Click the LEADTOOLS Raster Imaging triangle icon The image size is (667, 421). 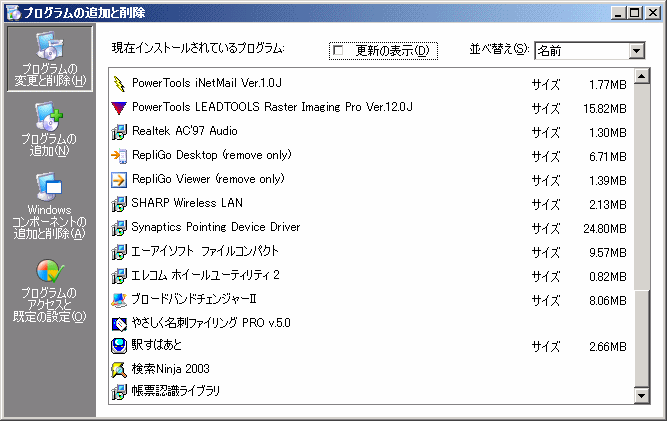(x=119, y=108)
